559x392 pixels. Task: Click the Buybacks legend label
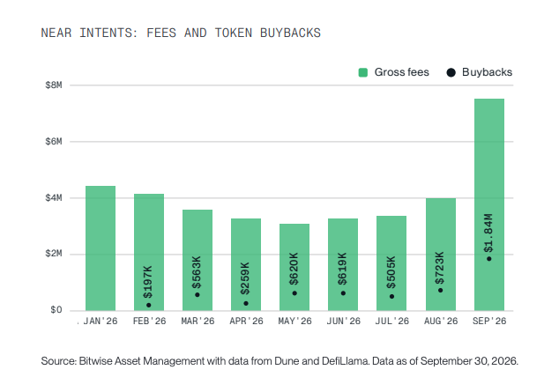click(x=487, y=72)
